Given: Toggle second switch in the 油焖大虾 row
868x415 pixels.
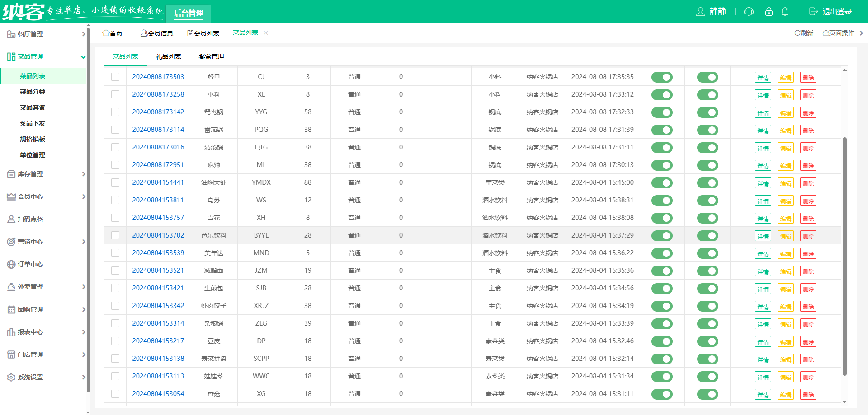Looking at the screenshot, I should (708, 183).
